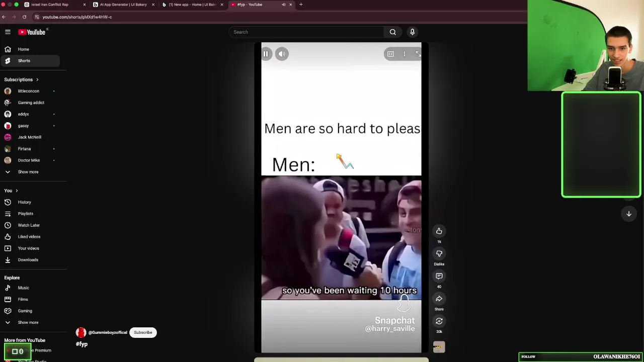Open Shorts in the sidebar
Viewport: 644px width, 362px height.
coord(30,60)
